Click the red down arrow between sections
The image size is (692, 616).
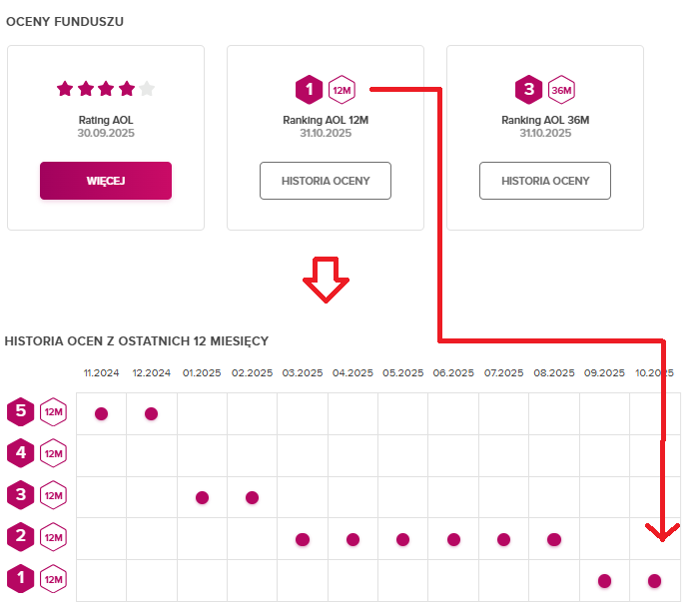click(326, 279)
